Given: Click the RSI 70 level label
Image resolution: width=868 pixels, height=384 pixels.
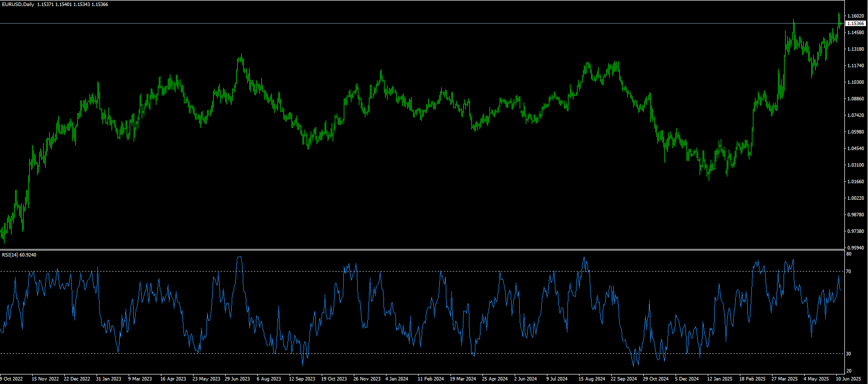Looking at the screenshot, I should (x=848, y=272).
